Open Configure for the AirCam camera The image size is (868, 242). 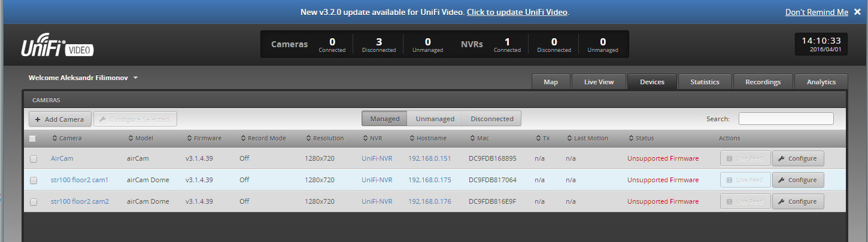797,158
